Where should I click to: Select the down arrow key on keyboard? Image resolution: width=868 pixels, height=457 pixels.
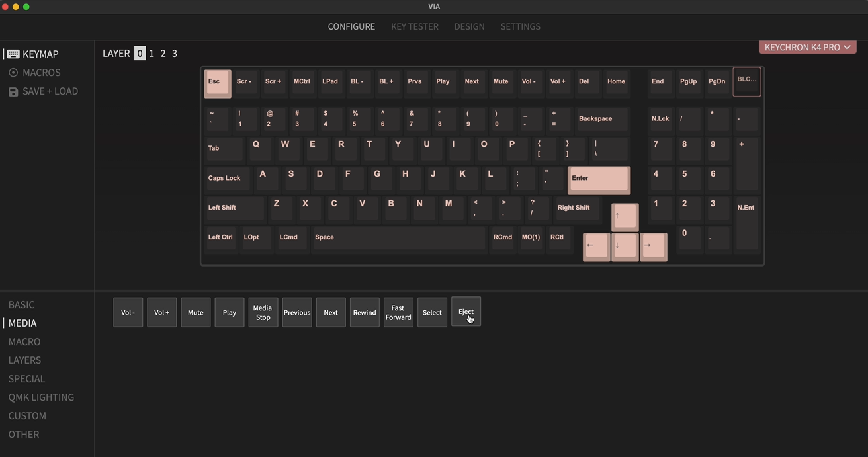(x=625, y=246)
